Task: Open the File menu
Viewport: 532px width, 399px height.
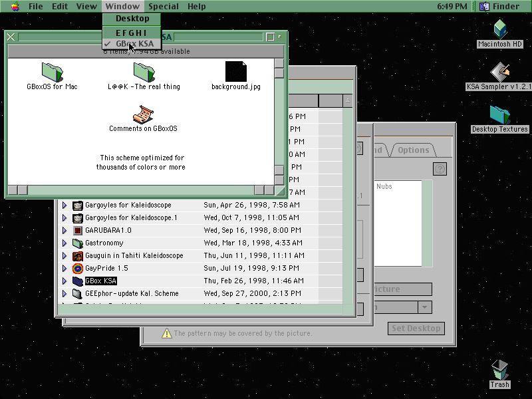Action: point(36,6)
